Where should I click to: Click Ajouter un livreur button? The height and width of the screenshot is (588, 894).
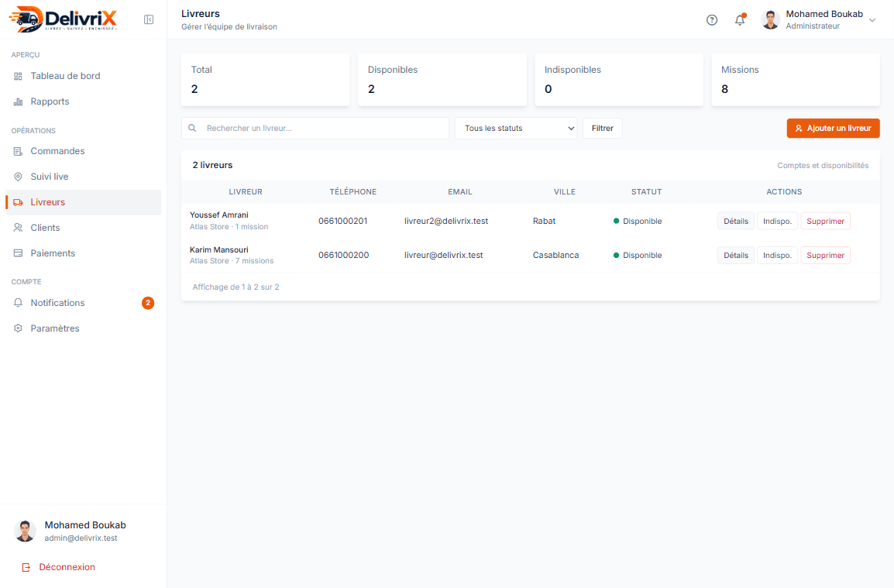tap(833, 129)
